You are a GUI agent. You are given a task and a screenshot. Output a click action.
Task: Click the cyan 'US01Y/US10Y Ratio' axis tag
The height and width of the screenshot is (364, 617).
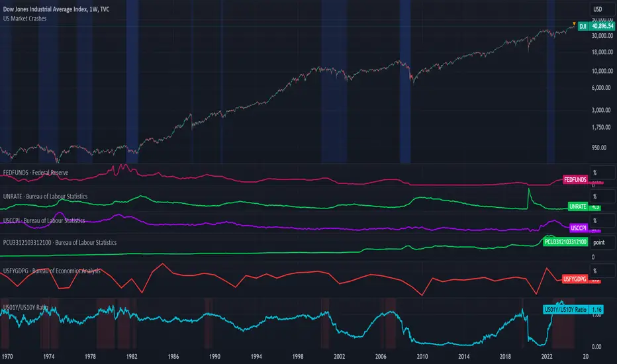tap(566, 309)
